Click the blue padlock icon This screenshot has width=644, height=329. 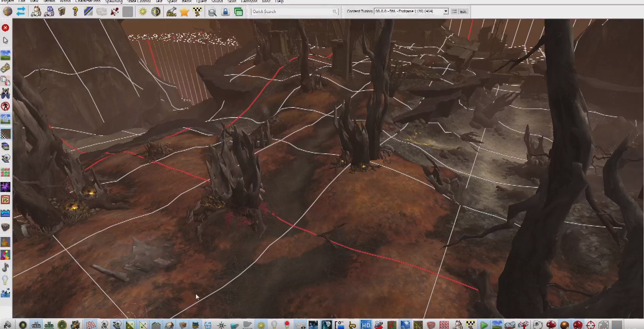[x=225, y=12]
